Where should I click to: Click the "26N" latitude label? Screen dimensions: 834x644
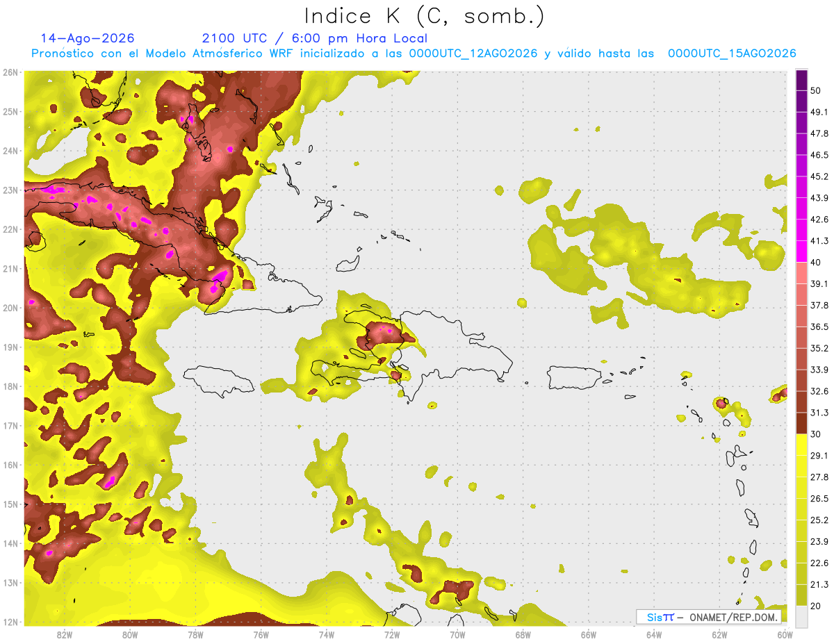pos(10,72)
